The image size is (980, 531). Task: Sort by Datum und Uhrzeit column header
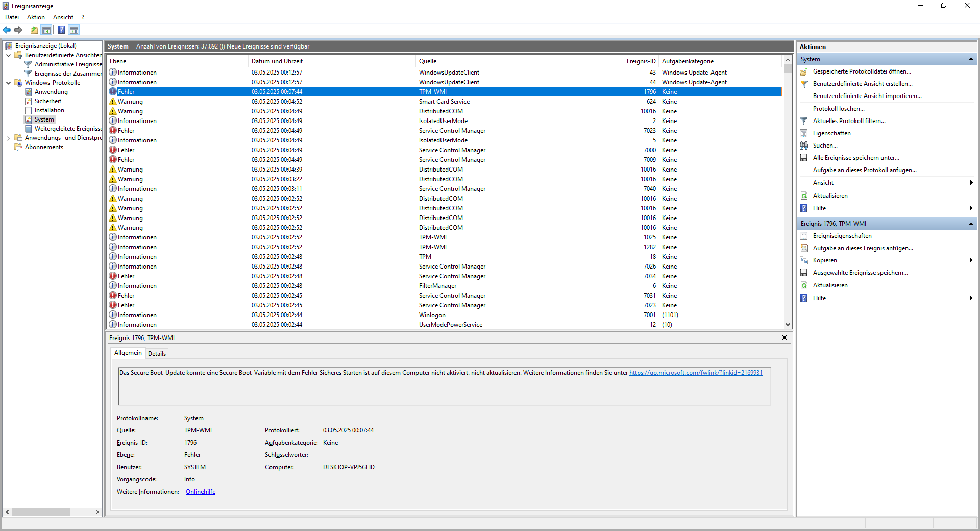point(332,61)
